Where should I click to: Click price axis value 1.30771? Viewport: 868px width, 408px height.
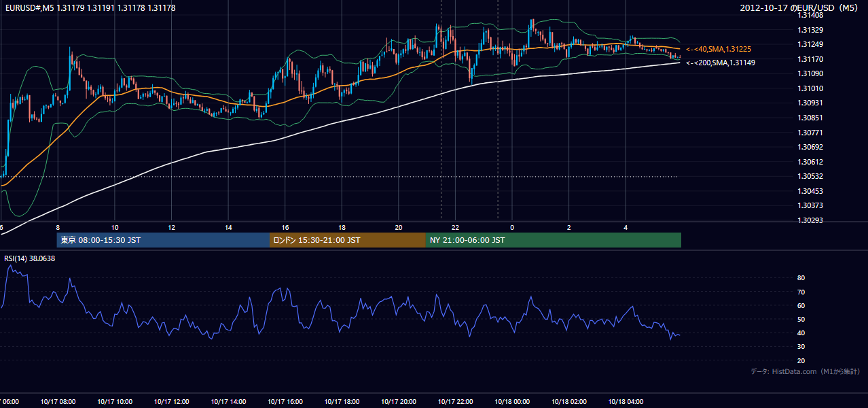coord(811,133)
